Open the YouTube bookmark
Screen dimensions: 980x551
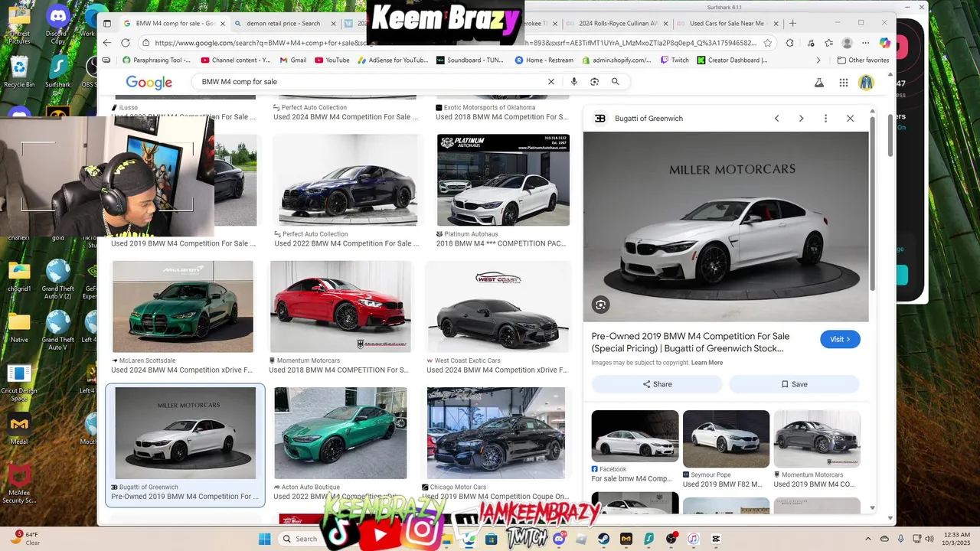click(x=332, y=60)
